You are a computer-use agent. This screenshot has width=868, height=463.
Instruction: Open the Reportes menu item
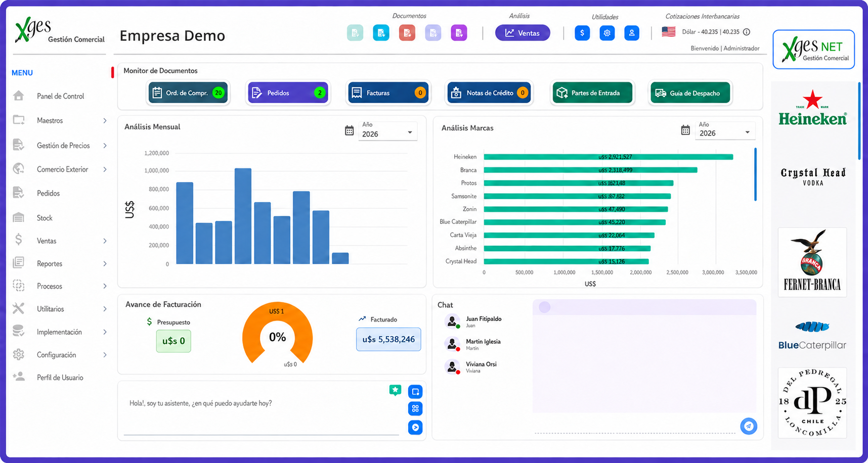pyautogui.click(x=50, y=264)
